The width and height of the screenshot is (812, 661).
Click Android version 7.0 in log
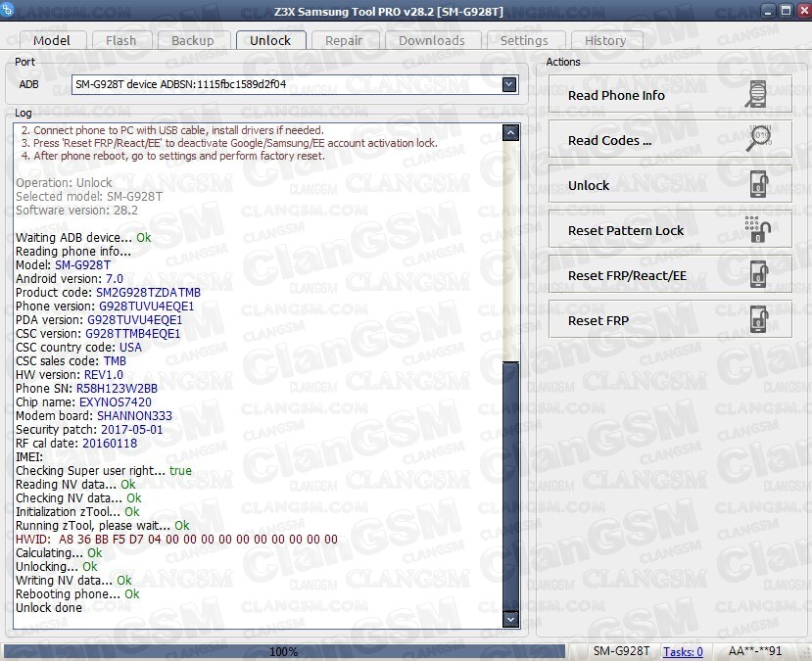(115, 278)
